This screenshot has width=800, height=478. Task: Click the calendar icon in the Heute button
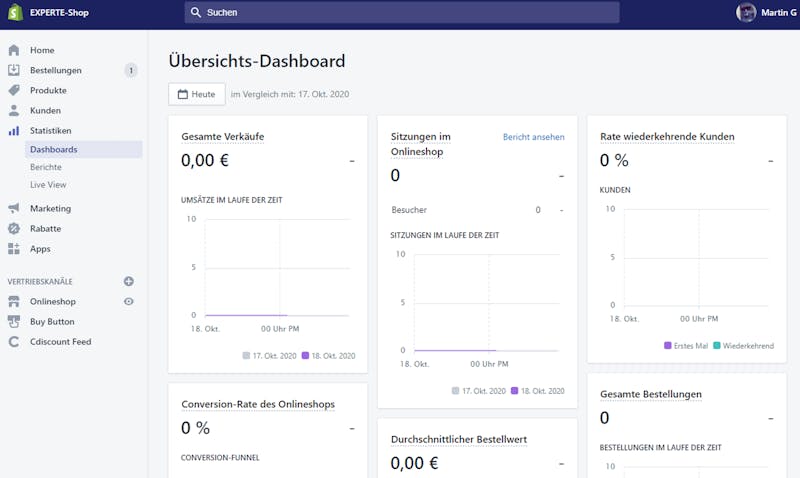[x=183, y=94]
